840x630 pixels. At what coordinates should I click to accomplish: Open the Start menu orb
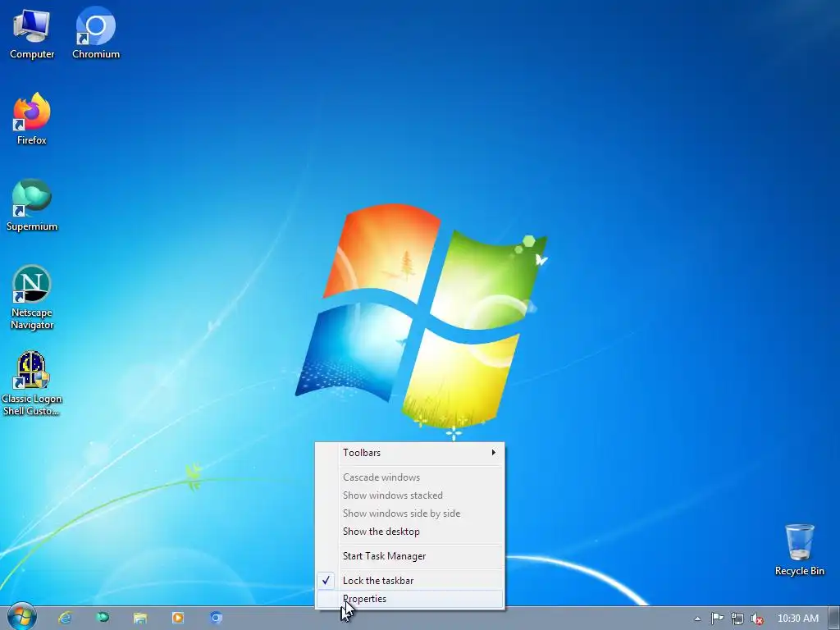[22, 617]
